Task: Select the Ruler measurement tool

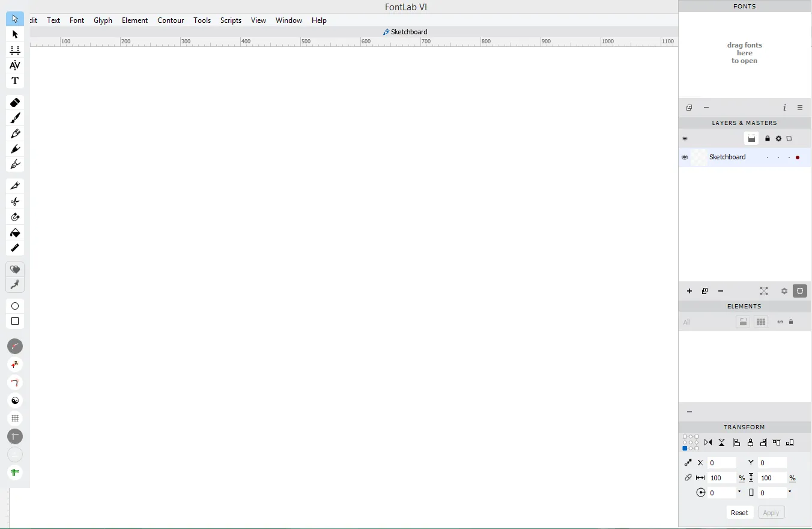Action: (15, 248)
